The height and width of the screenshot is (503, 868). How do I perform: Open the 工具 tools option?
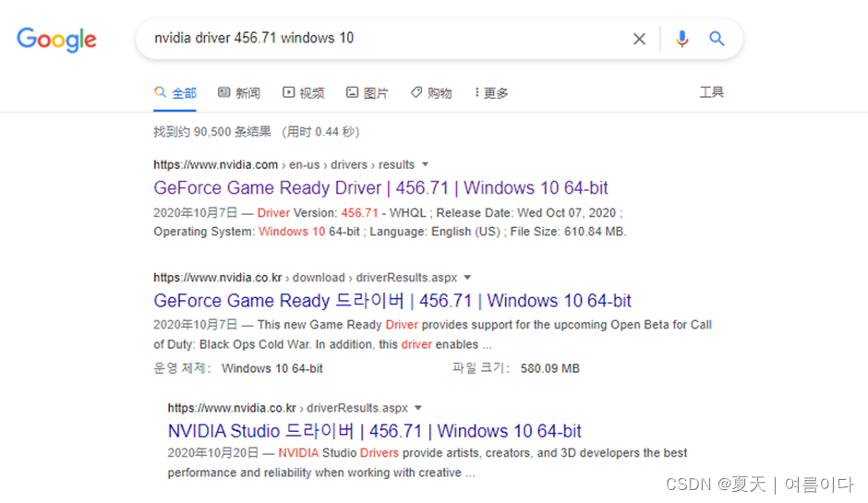coord(711,92)
